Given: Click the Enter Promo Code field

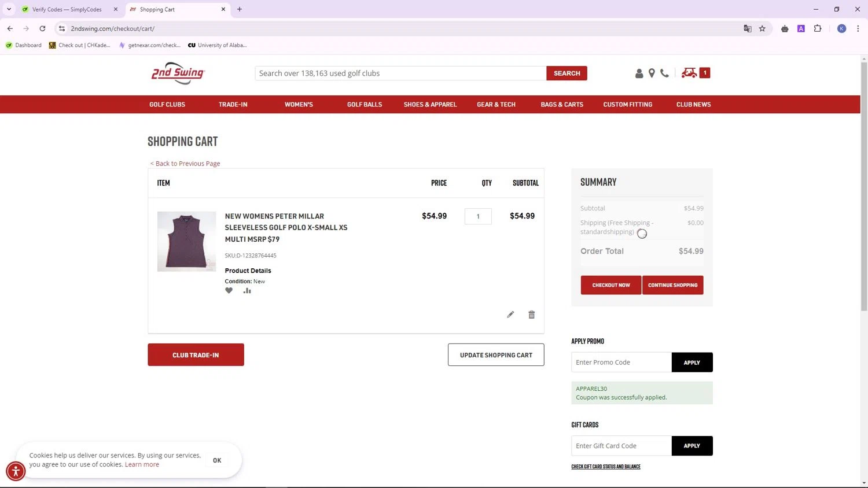Looking at the screenshot, I should coord(621,363).
